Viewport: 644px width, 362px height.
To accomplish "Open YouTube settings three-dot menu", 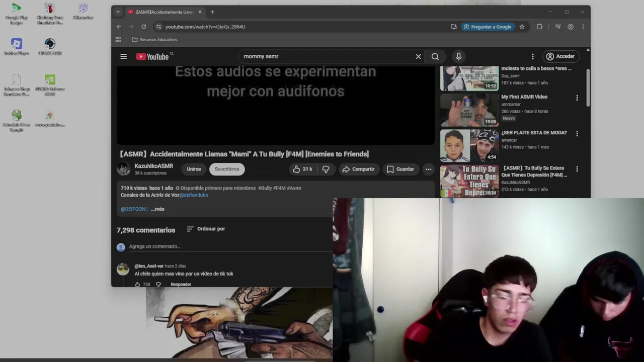I will click(x=532, y=56).
